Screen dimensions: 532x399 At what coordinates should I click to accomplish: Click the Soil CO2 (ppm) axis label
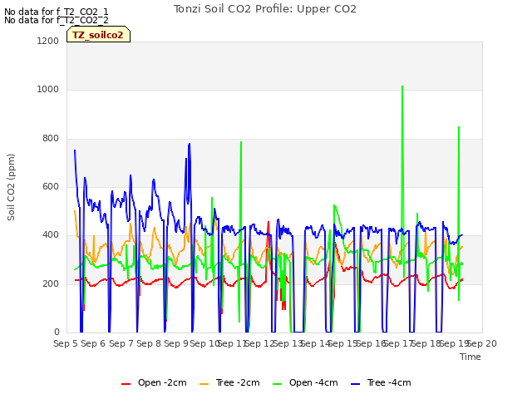(x=11, y=187)
